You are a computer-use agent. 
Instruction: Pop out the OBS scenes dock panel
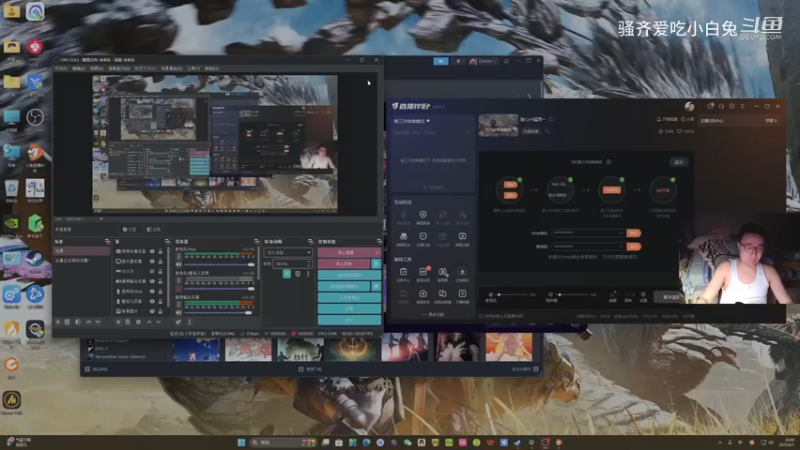(107, 241)
